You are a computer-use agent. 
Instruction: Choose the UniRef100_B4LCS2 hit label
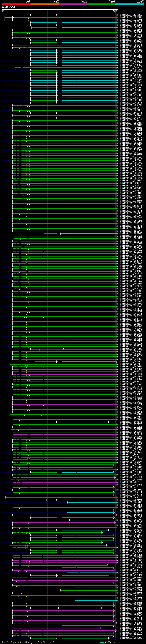(131, 113)
